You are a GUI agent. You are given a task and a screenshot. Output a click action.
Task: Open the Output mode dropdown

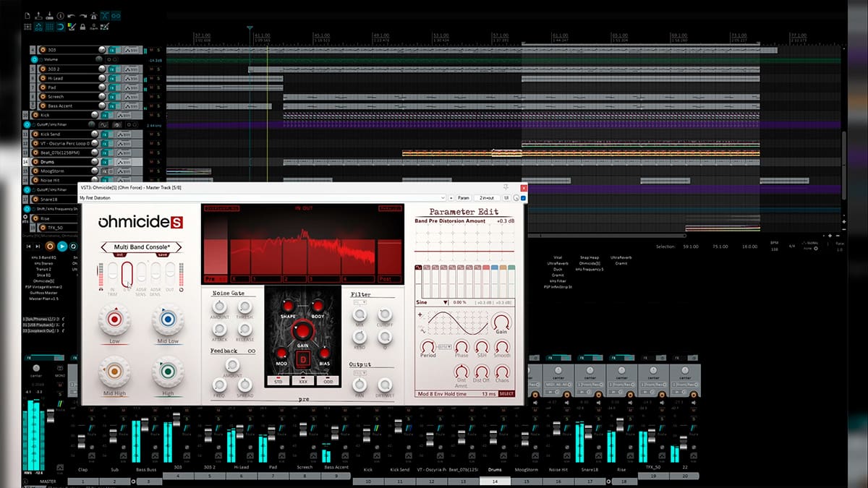point(359,372)
